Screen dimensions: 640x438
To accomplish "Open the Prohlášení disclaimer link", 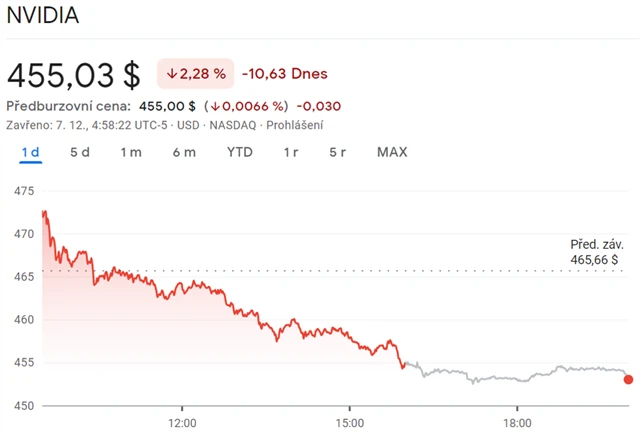I will [x=294, y=125].
